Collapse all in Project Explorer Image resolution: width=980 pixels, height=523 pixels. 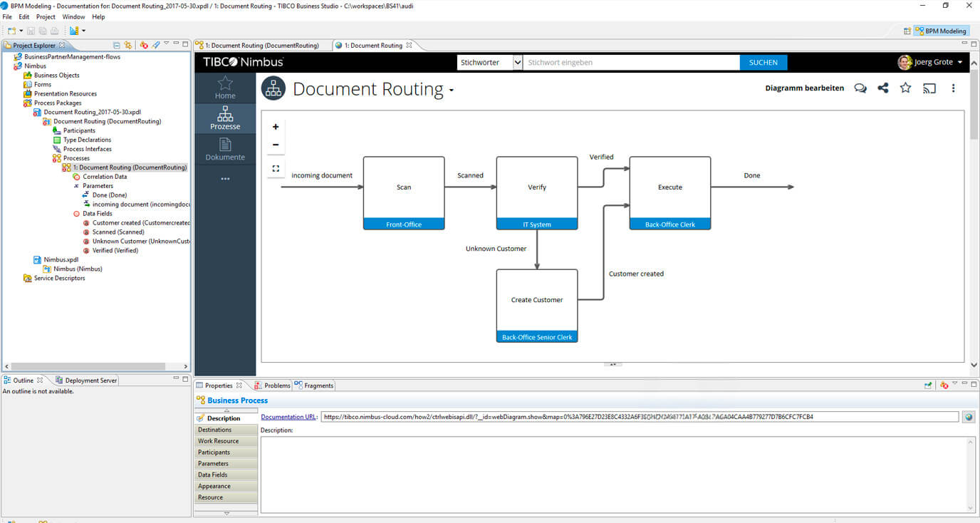tap(117, 45)
